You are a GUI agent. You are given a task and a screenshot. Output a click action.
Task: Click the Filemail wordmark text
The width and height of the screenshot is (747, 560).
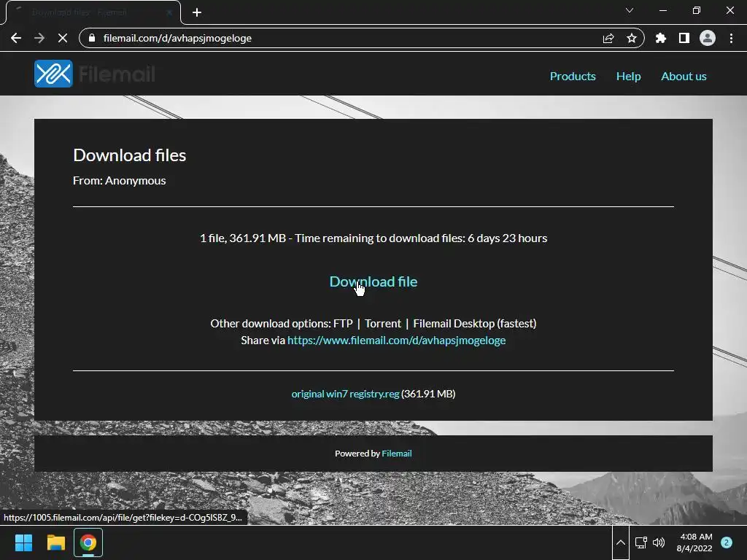117,74
